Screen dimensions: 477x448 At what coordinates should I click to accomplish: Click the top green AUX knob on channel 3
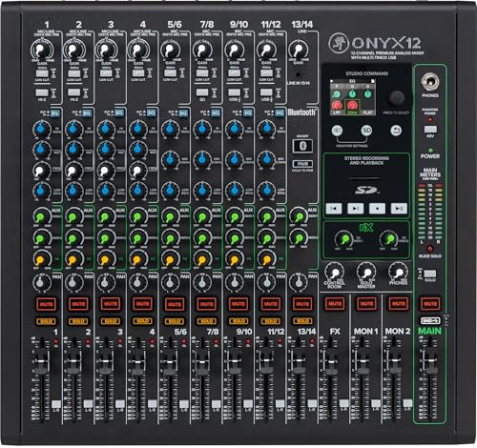pos(106,217)
